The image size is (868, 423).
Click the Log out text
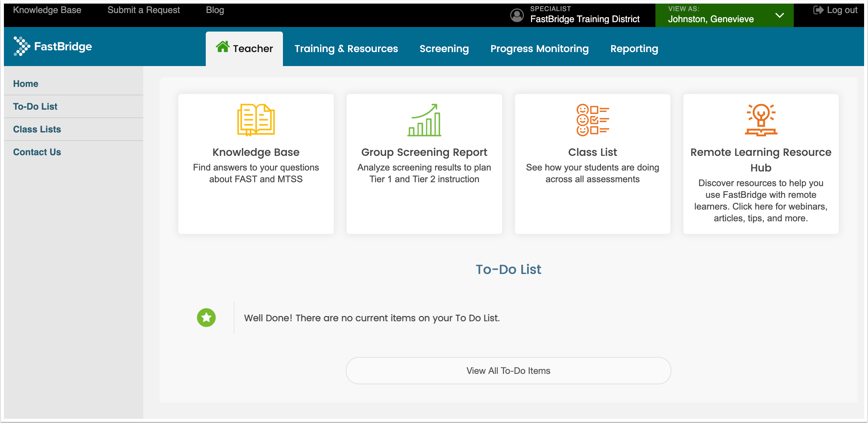click(x=842, y=10)
